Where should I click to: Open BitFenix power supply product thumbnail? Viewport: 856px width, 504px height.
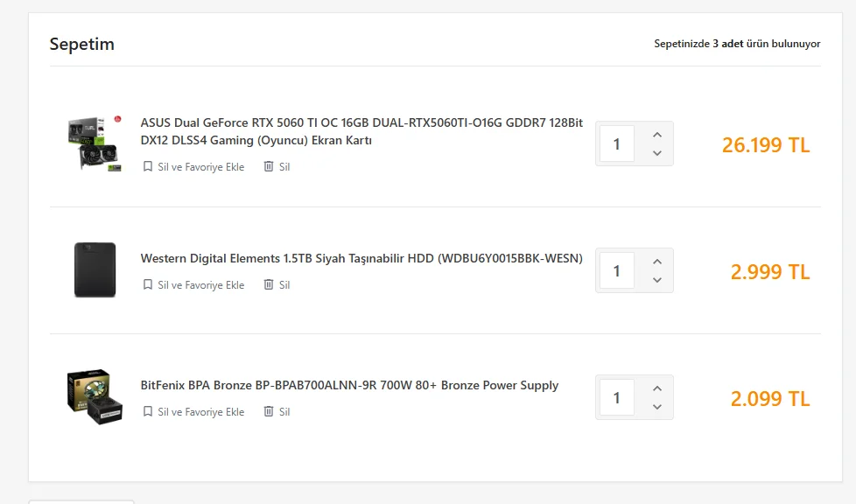95,397
